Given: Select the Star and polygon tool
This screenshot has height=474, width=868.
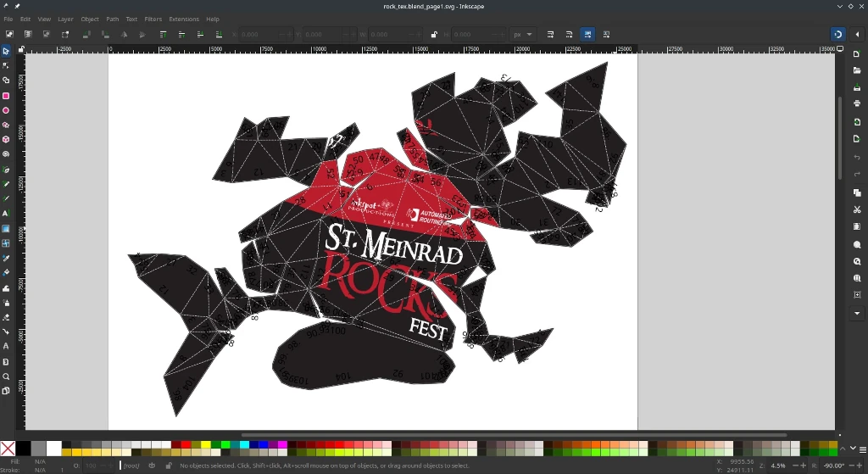Looking at the screenshot, I should (6, 125).
